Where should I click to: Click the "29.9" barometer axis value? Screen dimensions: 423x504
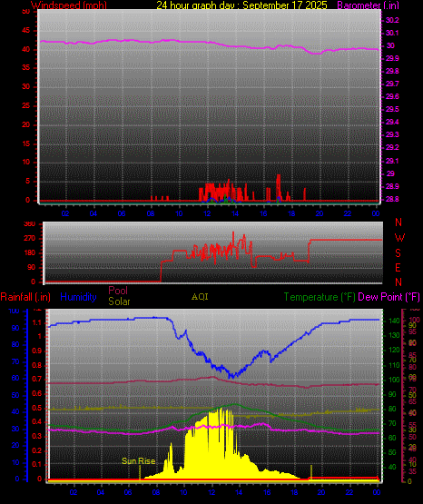pyautogui.click(x=392, y=58)
